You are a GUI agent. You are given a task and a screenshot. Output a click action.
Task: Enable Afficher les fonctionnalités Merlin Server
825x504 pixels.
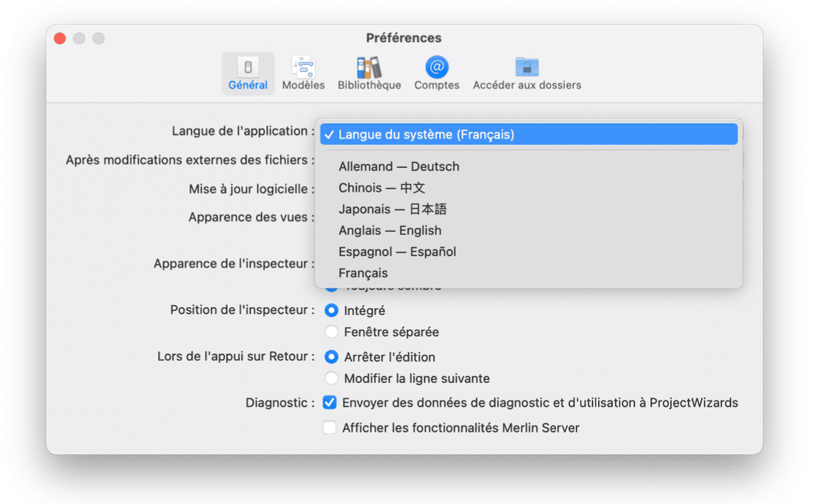pos(329,428)
